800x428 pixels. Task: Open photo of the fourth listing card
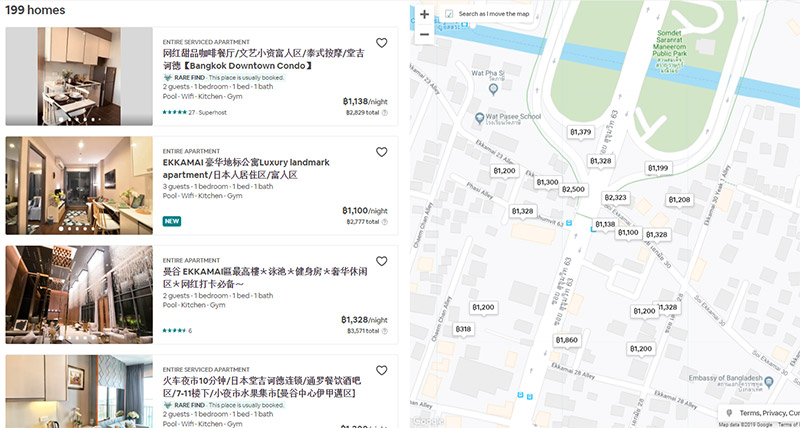point(79,391)
